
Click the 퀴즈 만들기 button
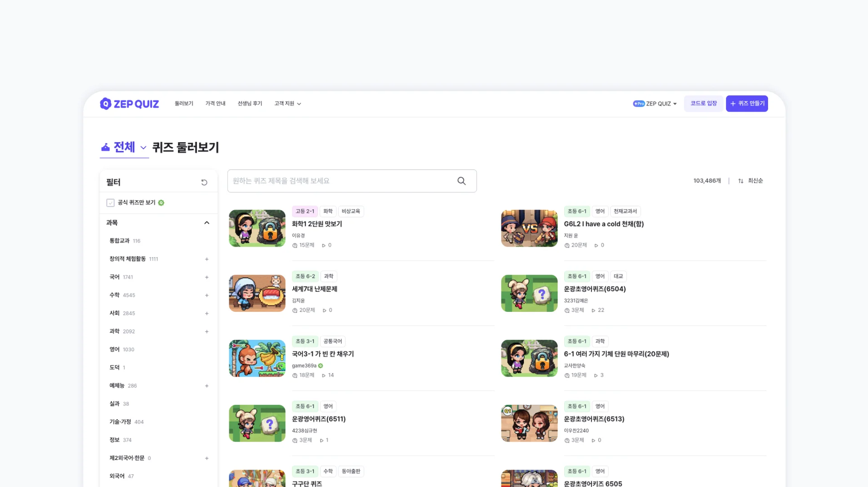pyautogui.click(x=747, y=103)
